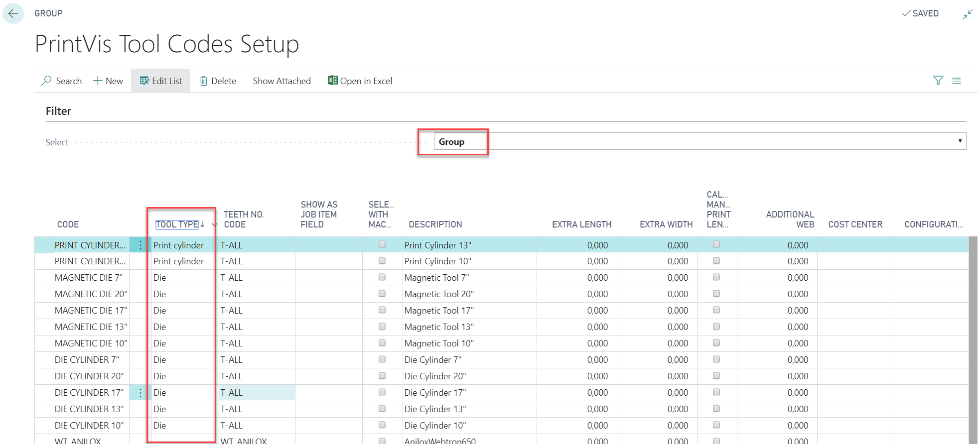980x444 pixels.
Task: Click description AniloxWebtron650
Action: tap(440, 441)
